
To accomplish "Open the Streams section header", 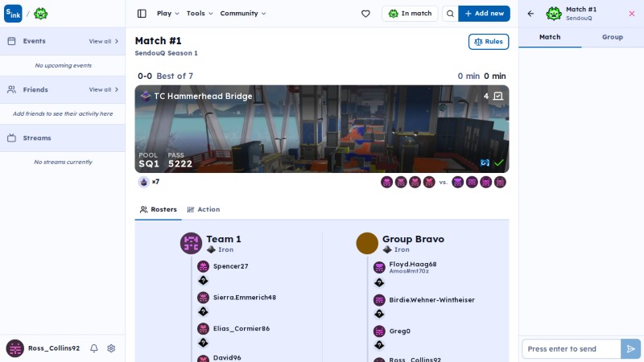I will point(63,138).
